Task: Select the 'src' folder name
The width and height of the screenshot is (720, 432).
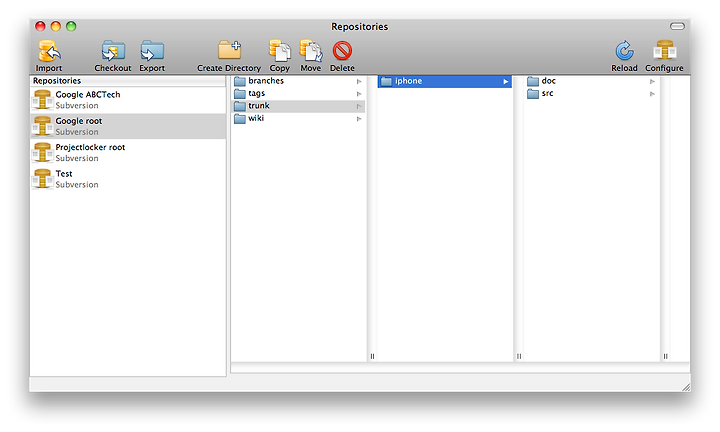Action: click(547, 93)
